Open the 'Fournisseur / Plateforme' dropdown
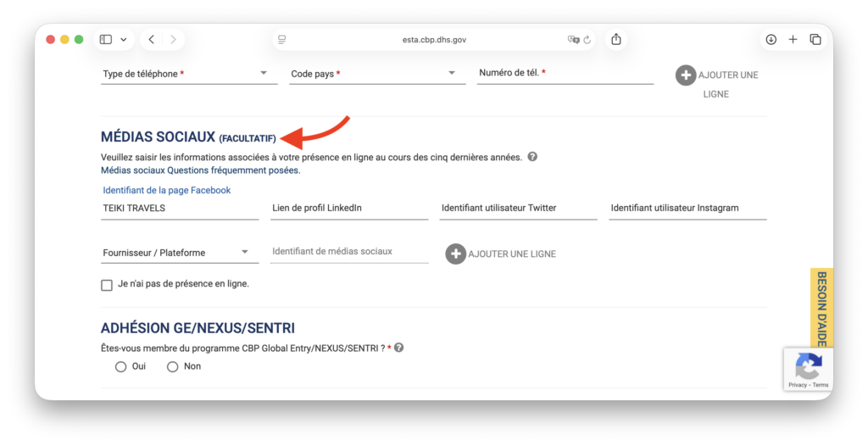This screenshot has height=446, width=868. [175, 252]
